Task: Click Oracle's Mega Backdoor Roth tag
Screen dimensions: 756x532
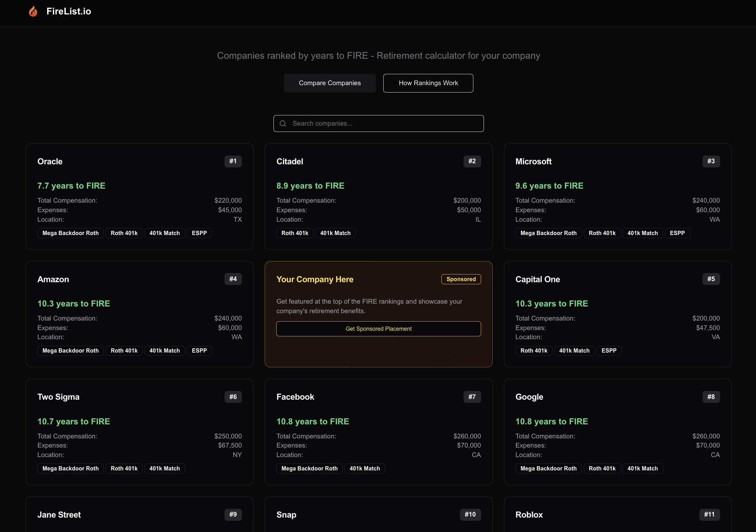Action: click(70, 233)
